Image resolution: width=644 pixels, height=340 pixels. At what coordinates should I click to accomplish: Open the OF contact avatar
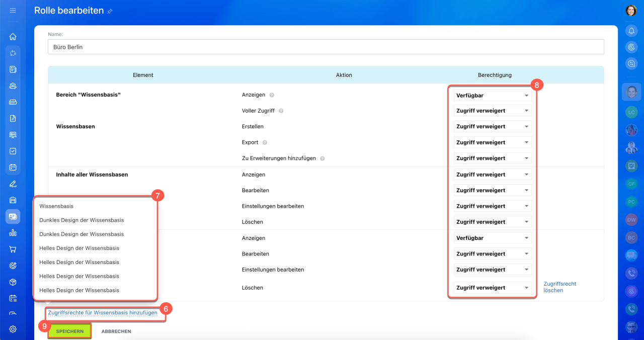pos(631,184)
